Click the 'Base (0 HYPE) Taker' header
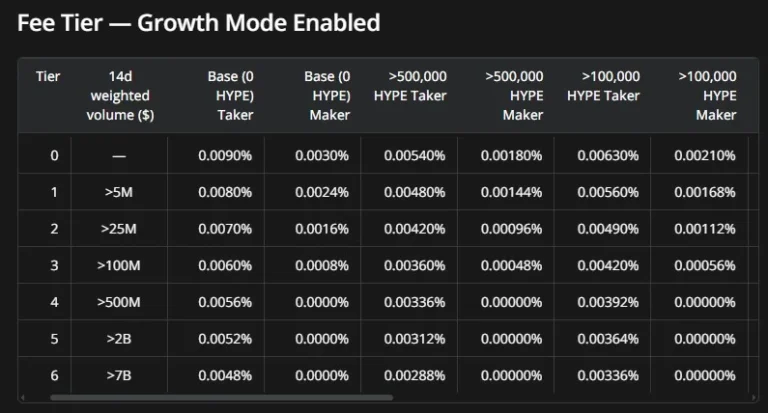768x413 pixels. click(x=228, y=96)
